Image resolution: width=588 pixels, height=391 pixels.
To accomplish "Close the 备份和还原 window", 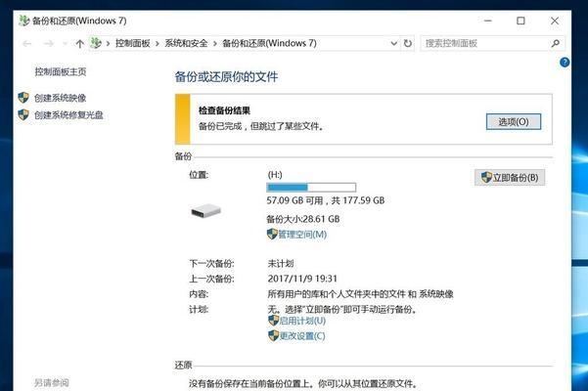I will pyautogui.click(x=555, y=21).
